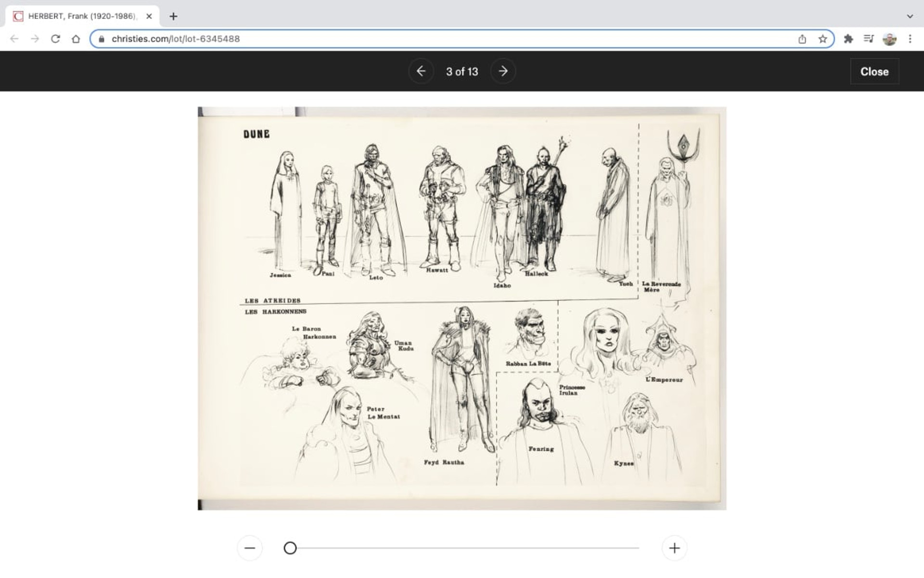This screenshot has height=578, width=924.
Task: Advance to next image with right arrow
Action: point(503,71)
